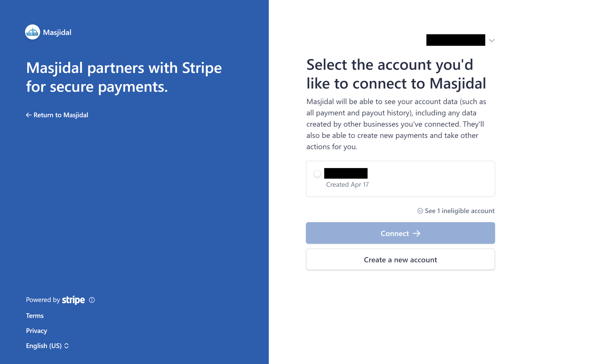591x364 pixels.
Task: Click the redacted account name label
Action: (x=346, y=173)
